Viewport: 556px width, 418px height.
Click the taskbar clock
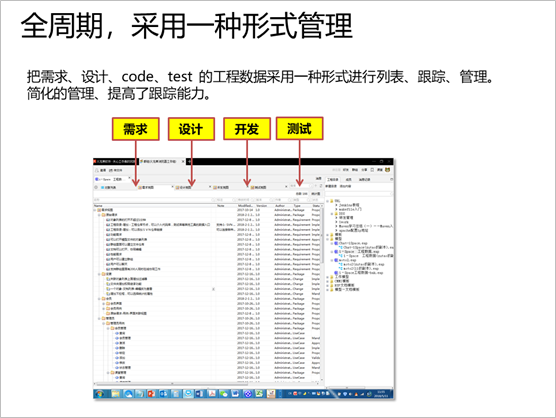click(381, 394)
